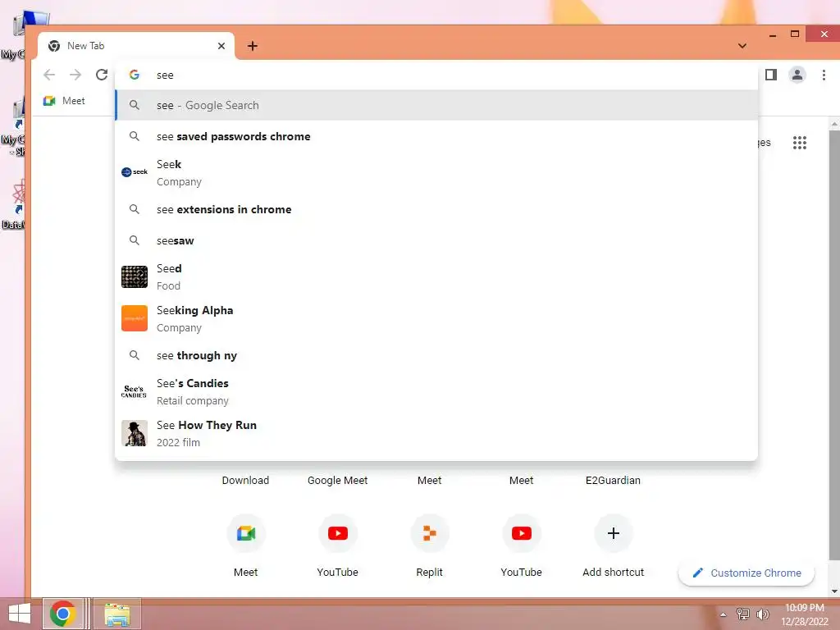Viewport: 840px width, 630px height.
Task: Click the See How They Run poster
Action: click(x=135, y=433)
